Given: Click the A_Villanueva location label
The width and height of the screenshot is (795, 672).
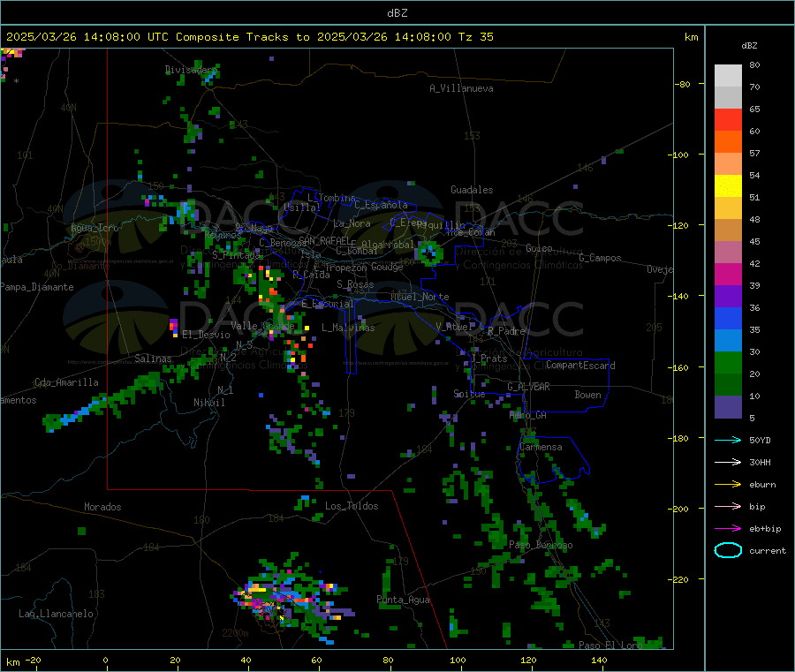Looking at the screenshot, I should coord(461,88).
